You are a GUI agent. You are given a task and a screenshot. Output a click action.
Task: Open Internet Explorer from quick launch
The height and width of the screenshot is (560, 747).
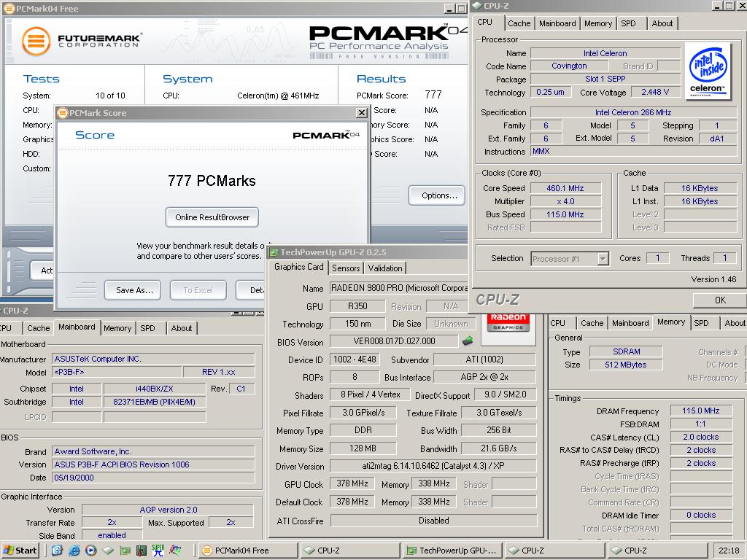coord(74,551)
